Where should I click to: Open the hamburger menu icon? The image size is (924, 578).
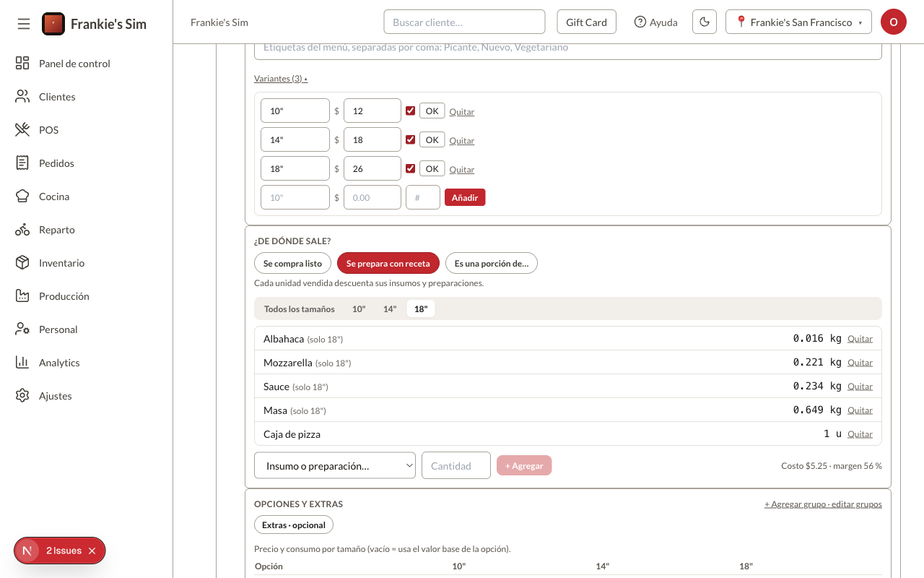[24, 24]
